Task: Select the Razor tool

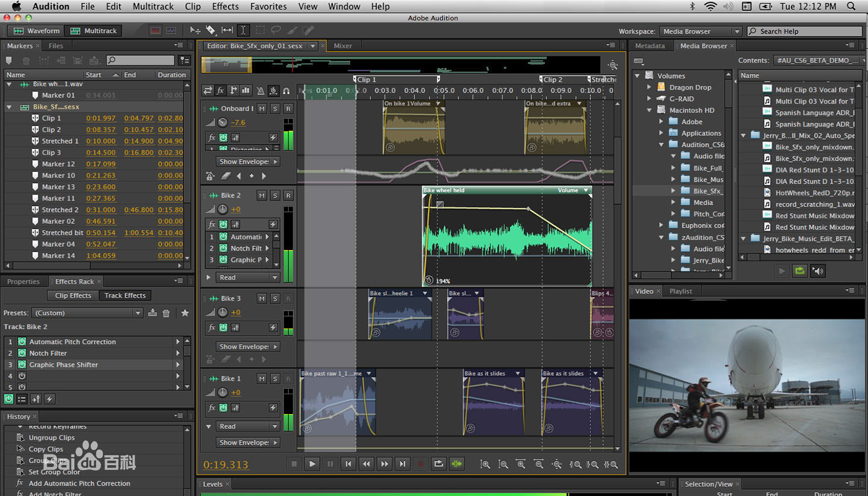Action: pos(211,30)
